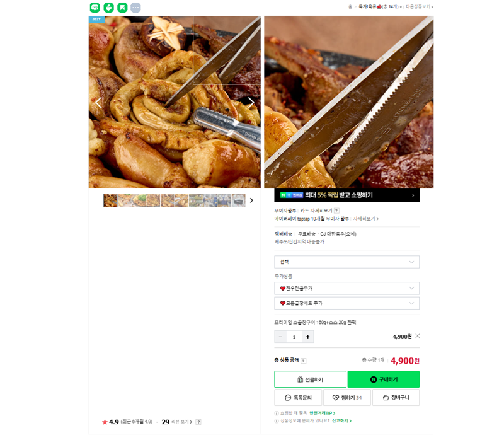Select the first product thumbnail image
Image resolution: width=504 pixels, height=440 pixels.
tap(110, 200)
